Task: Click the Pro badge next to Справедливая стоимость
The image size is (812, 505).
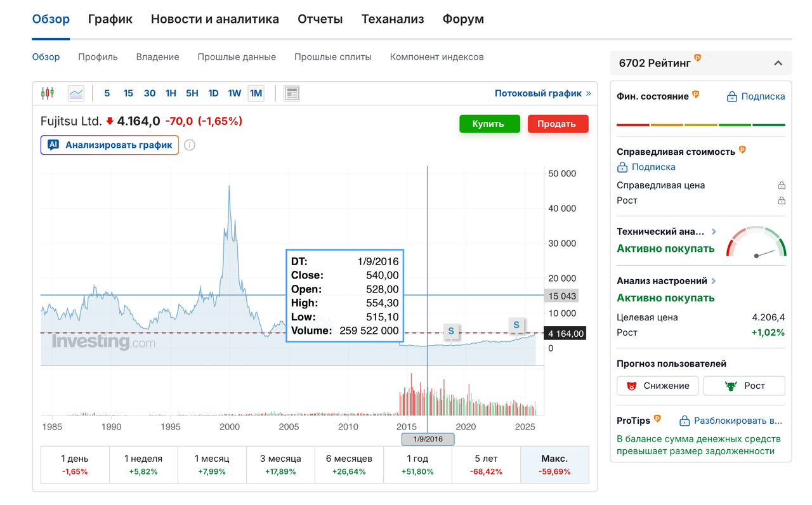Action: tap(742, 150)
